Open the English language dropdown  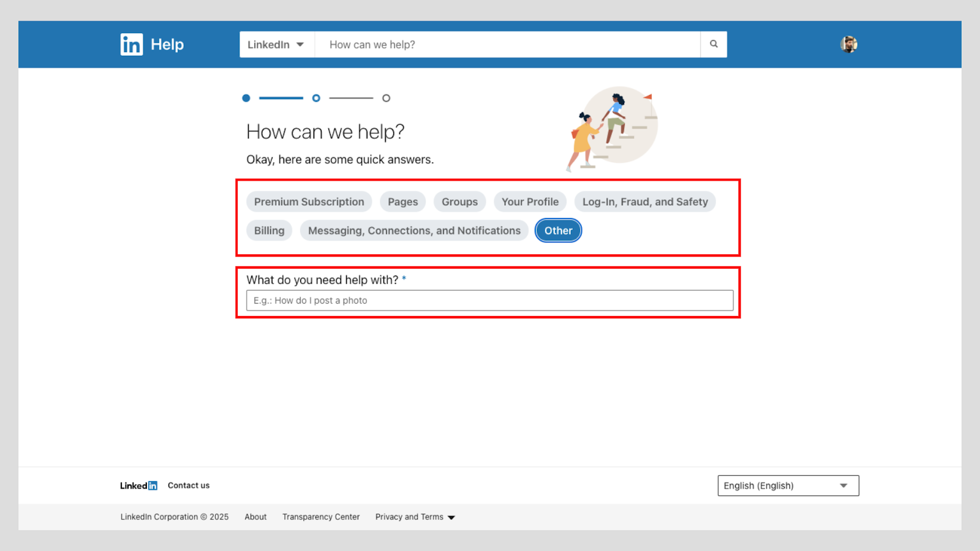point(788,485)
